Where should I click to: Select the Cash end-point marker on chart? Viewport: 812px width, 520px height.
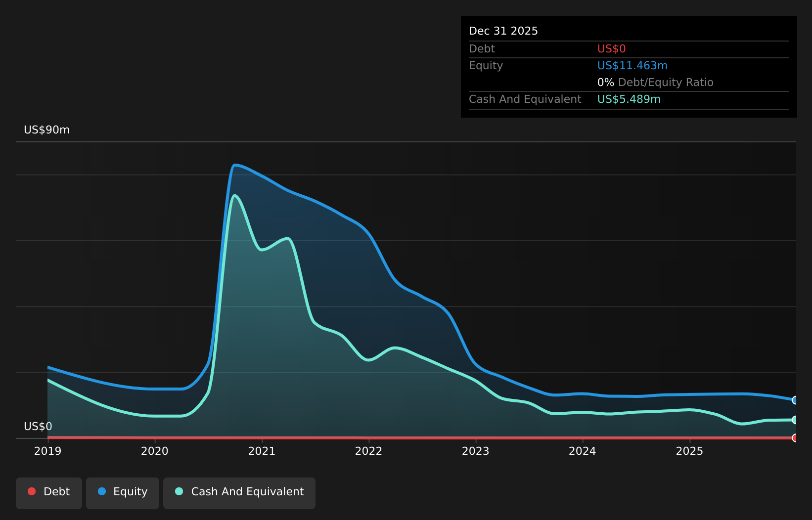pyautogui.click(x=795, y=420)
